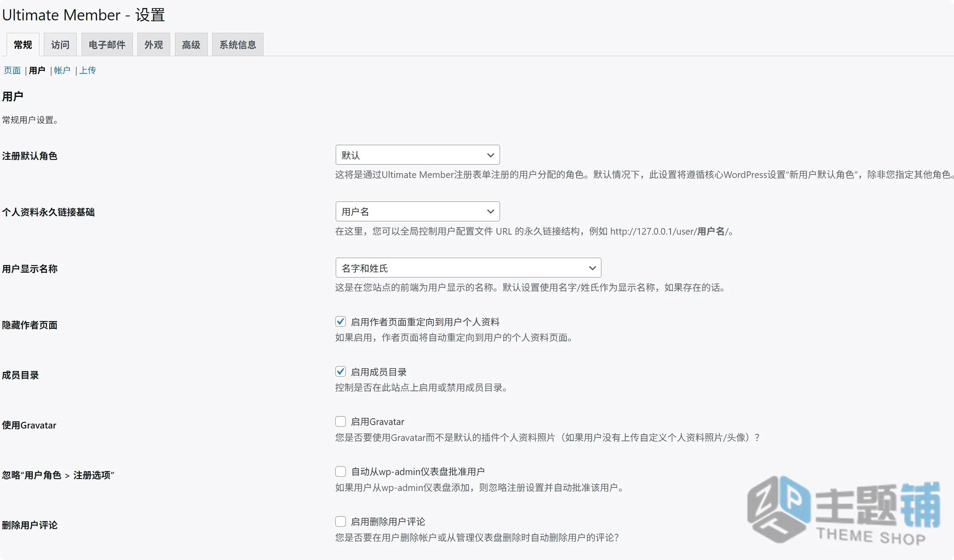Open the 页面 sub-section link
This screenshot has height=560, width=954.
(x=12, y=70)
